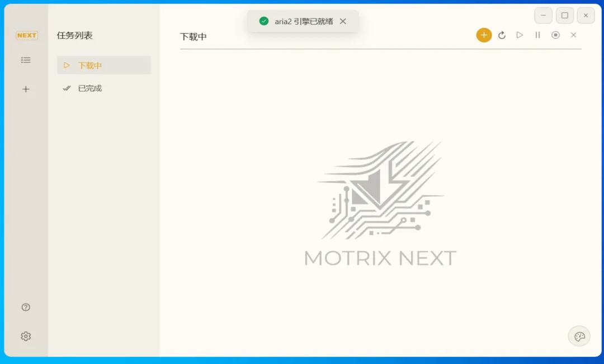This screenshot has height=364, width=604.
Task: Stop all tasks with stop icon
Action: pos(555,35)
